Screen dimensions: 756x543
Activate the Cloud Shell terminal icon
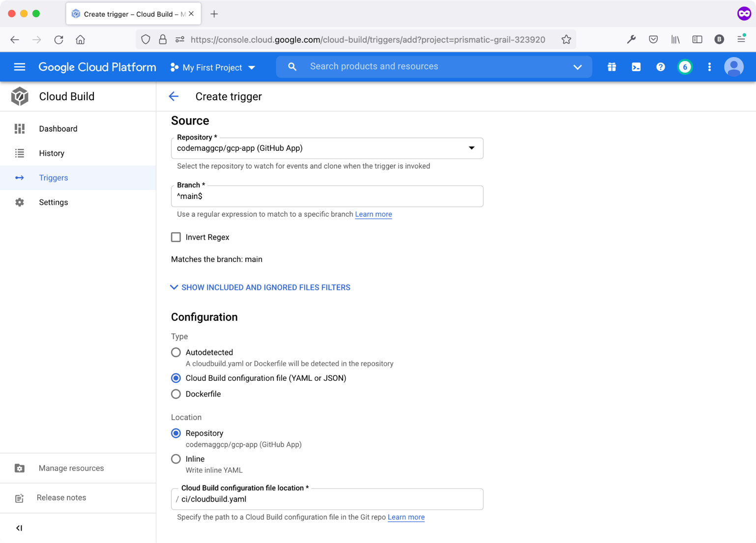[636, 67]
